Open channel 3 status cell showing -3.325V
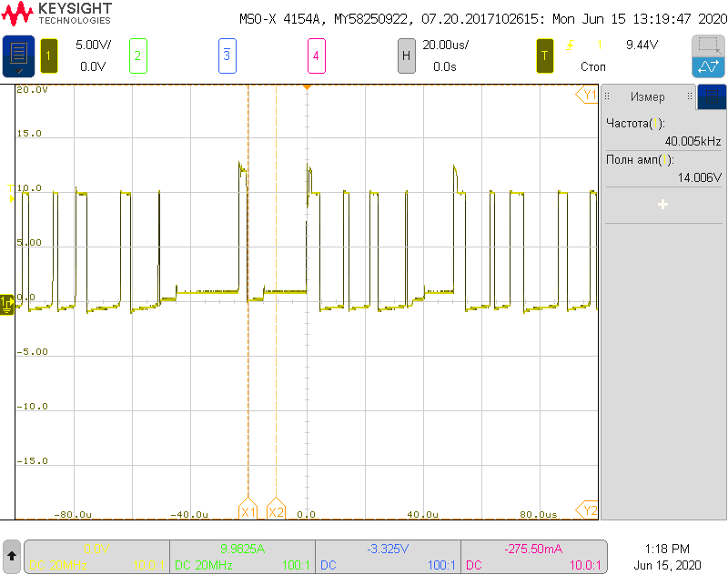Image resolution: width=728 pixels, height=575 pixels. 389,557
